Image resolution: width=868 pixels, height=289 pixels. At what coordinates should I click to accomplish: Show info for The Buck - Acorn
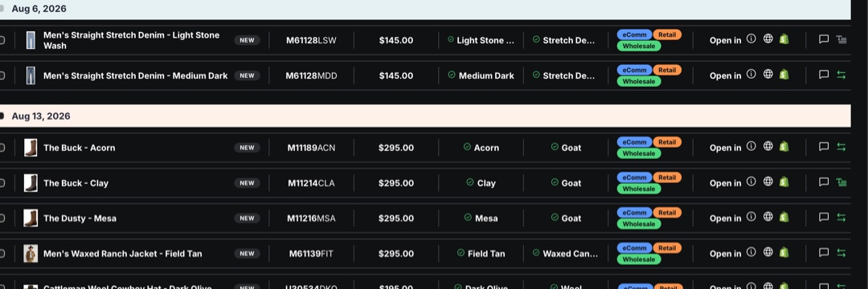pyautogui.click(x=751, y=146)
